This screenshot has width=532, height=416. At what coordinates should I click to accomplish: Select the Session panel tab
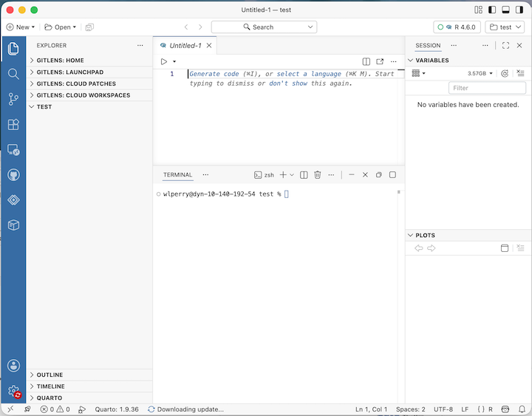(428, 46)
